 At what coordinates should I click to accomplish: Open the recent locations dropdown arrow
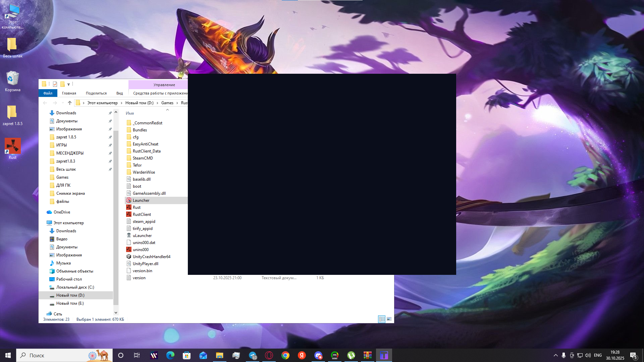coord(62,103)
